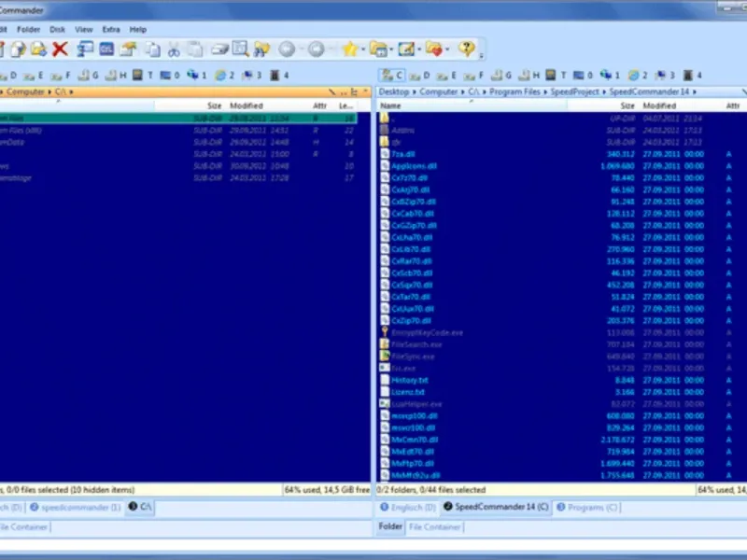
Task: Select the EncryptKeyCode.exe file
Action: (427, 332)
